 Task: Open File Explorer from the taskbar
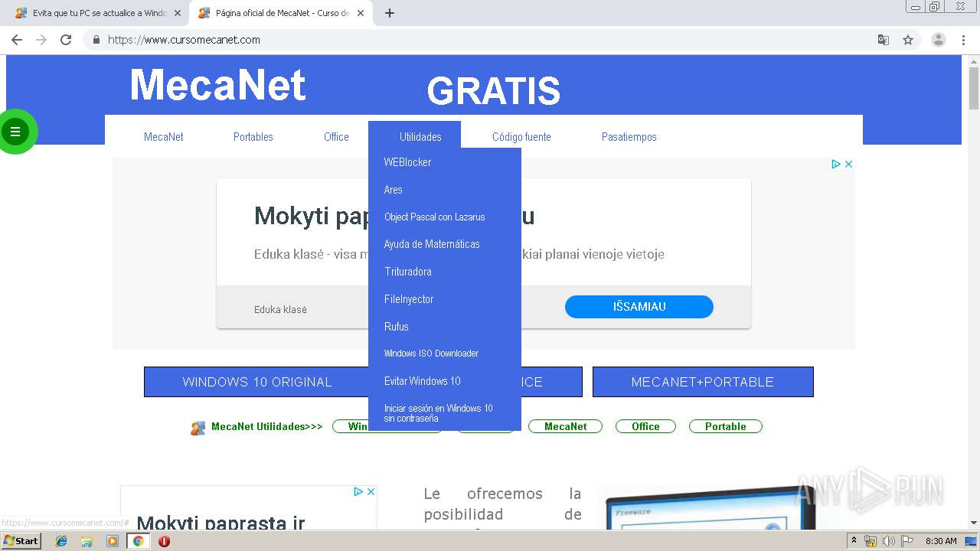click(87, 541)
